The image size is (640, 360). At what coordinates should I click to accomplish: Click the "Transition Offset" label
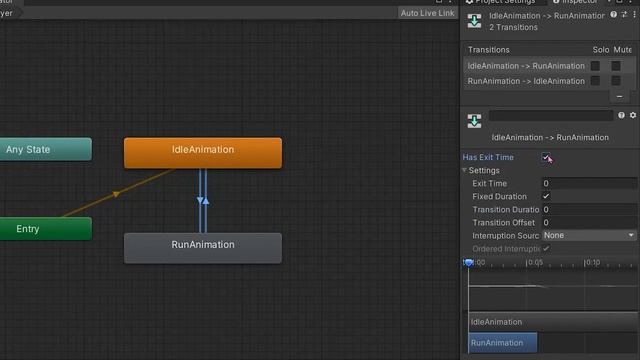[503, 222]
